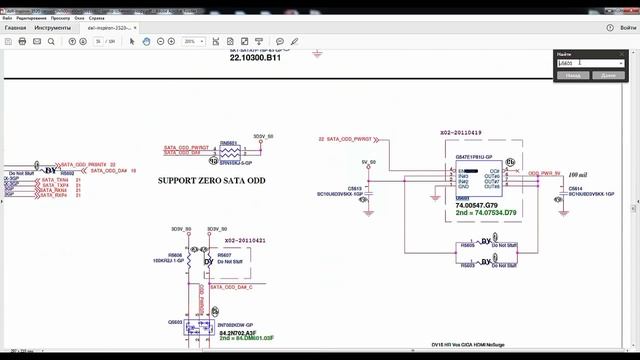Switch to full screen mode icon
640x360 pixels.
tap(244, 42)
